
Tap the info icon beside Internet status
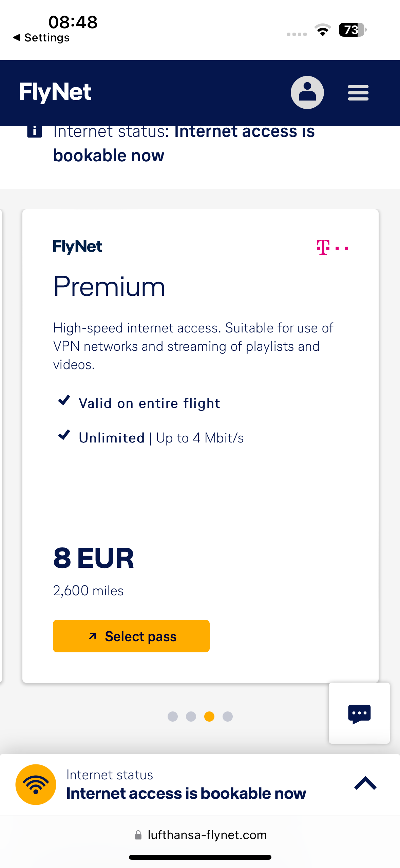pyautogui.click(x=35, y=131)
